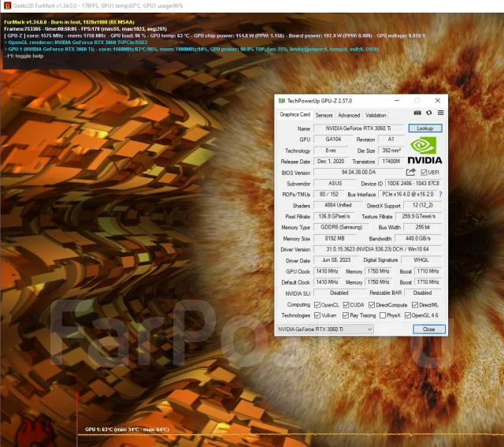Click the 392 mm² die size value
The image size is (504, 447).
coord(391,151)
